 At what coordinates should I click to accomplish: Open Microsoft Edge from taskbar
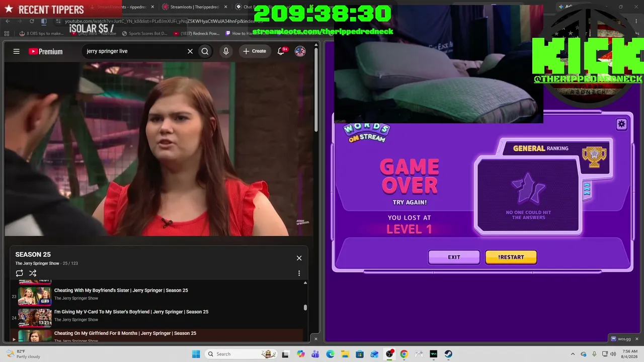coord(330,354)
